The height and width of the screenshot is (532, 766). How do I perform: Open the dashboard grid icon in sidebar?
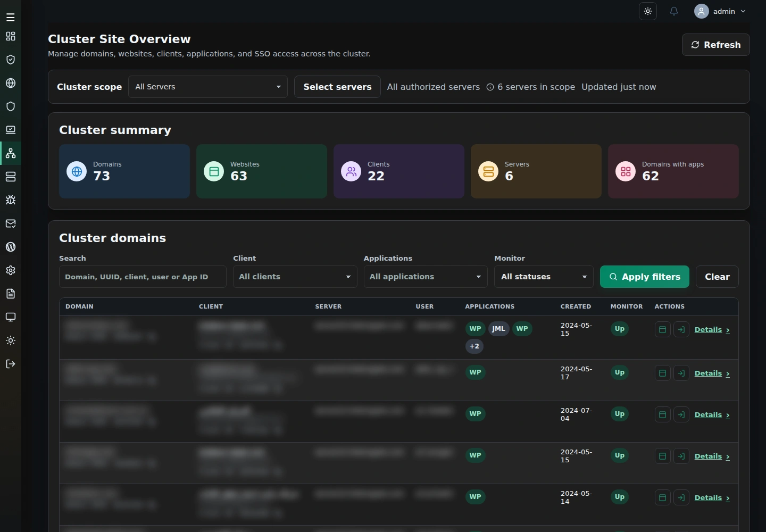point(11,36)
